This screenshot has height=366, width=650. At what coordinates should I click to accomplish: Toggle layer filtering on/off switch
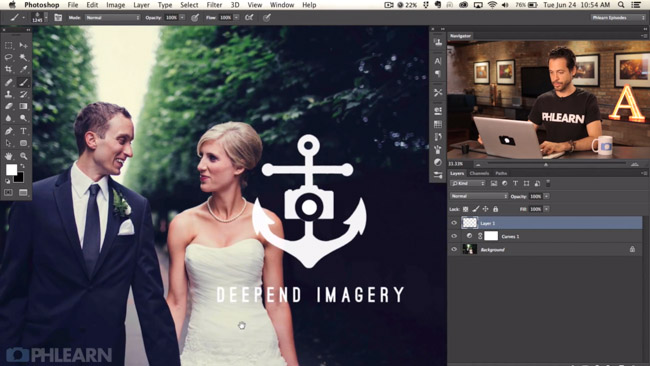pyautogui.click(x=548, y=183)
